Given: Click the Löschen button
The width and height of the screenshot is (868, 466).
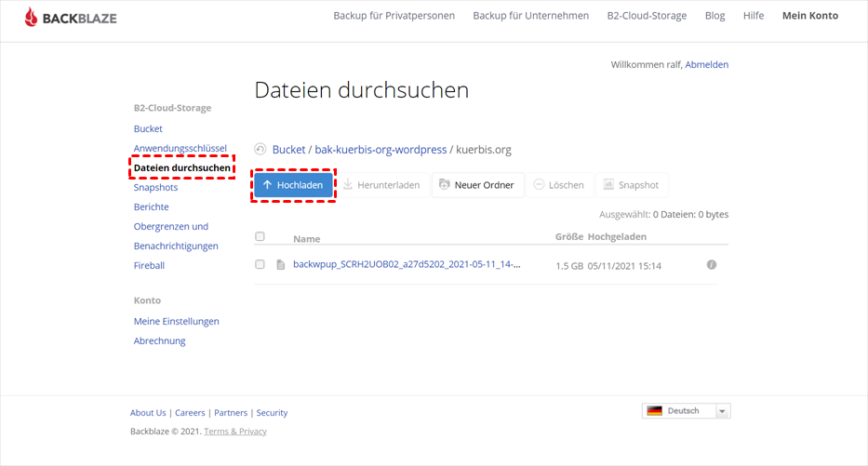Looking at the screenshot, I should [559, 185].
